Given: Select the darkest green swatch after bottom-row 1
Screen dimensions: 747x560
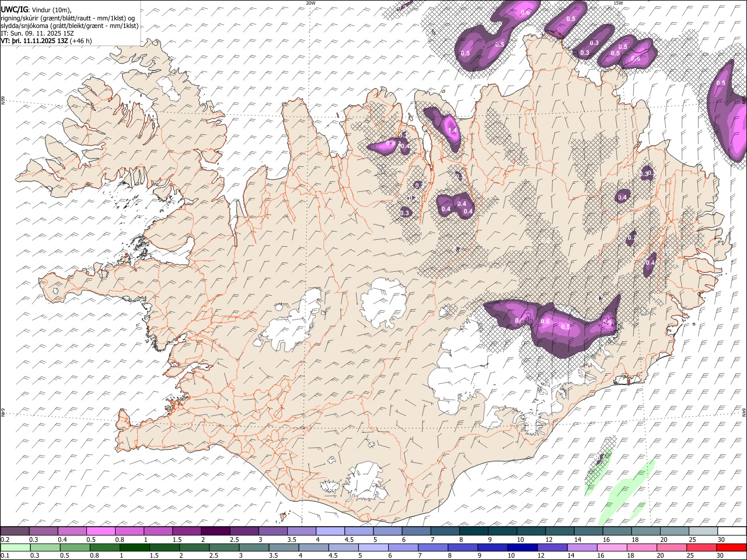Looking at the screenshot, I should pyautogui.click(x=134, y=547).
